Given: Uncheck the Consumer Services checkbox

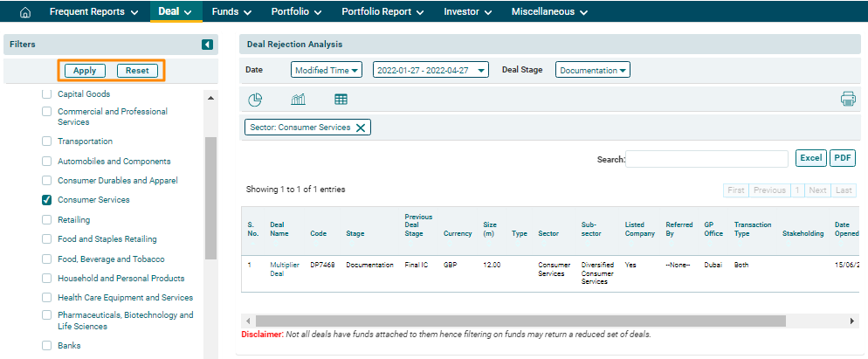Looking at the screenshot, I should (x=47, y=200).
